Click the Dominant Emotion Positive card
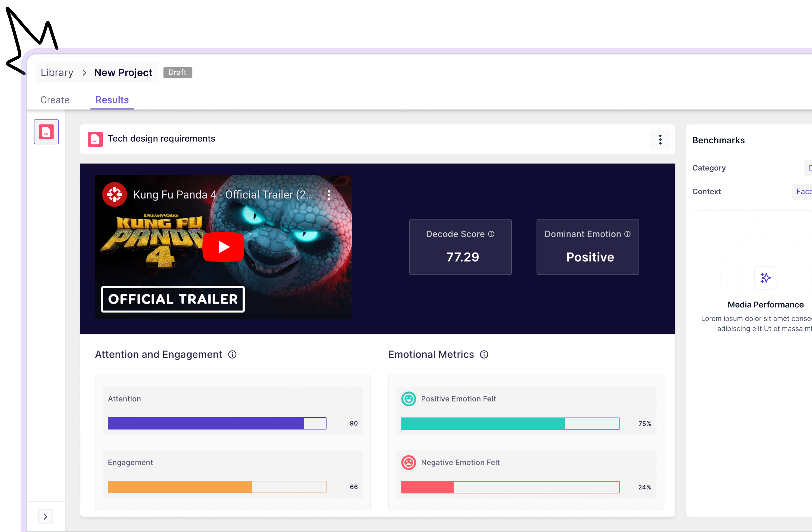This screenshot has height=532, width=812. point(587,247)
